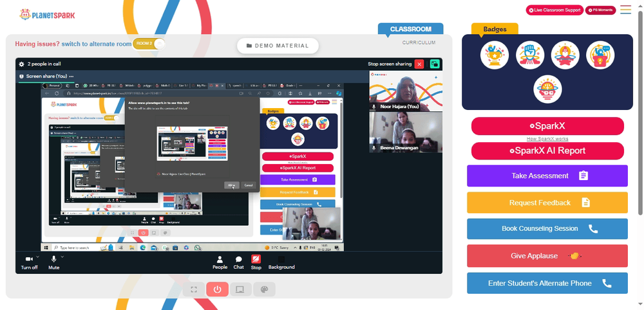Image resolution: width=644 pixels, height=310 pixels.
Task: Toggle the ROOM 2 switch
Action: 149,44
